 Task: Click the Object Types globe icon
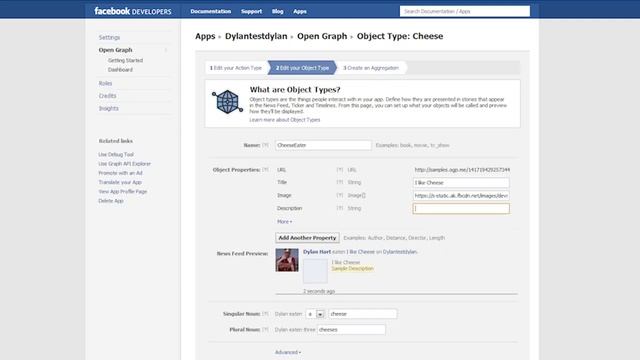tap(227, 102)
